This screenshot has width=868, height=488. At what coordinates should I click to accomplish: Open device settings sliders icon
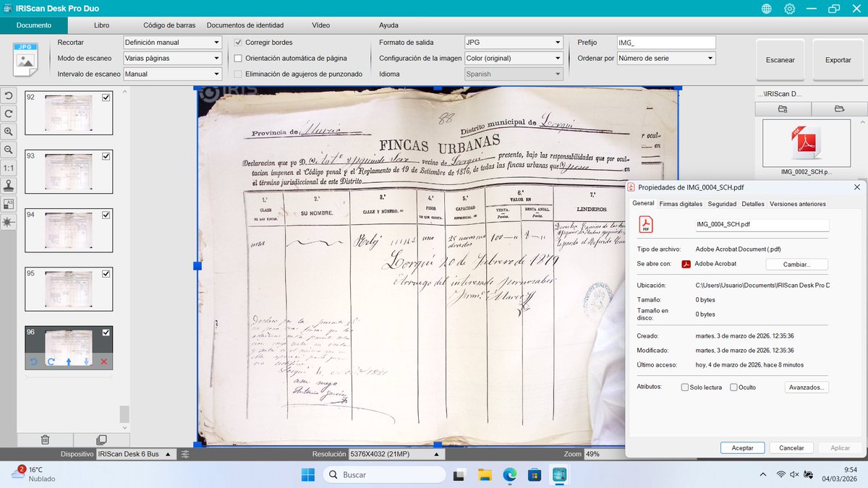pyautogui.click(x=185, y=454)
